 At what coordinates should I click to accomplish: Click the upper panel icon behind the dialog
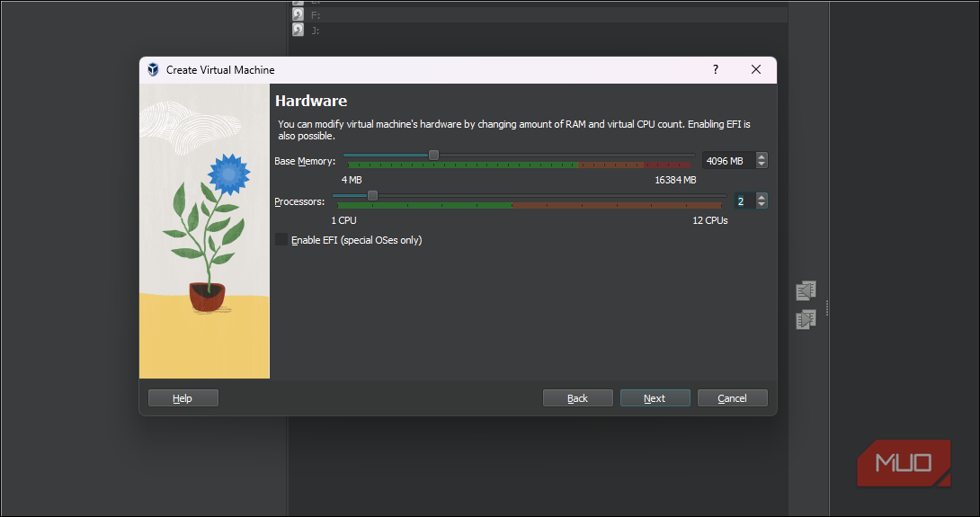pos(806,290)
